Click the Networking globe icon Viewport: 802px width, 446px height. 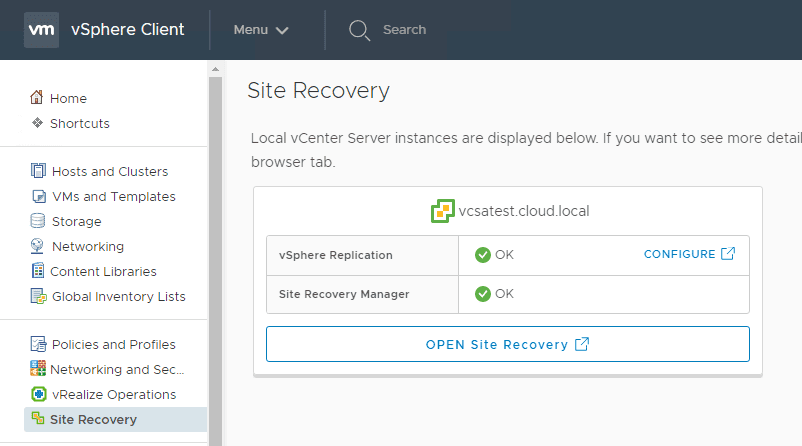38,246
